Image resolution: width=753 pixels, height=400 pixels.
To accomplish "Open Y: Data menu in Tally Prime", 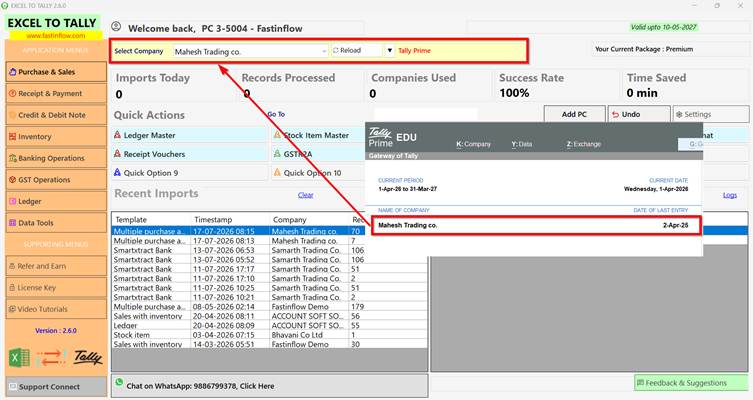I will [x=522, y=144].
